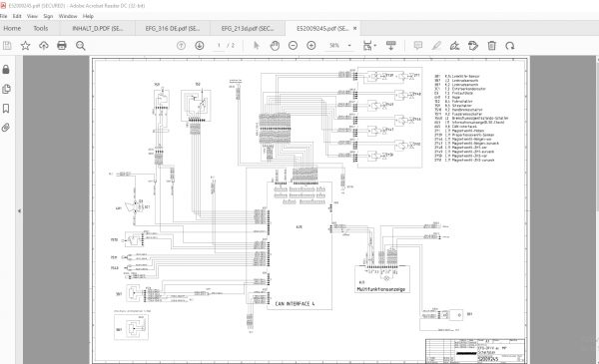Screen dimensions: 599x364
Task: Open the page thumbnails panel
Action: click(6, 90)
